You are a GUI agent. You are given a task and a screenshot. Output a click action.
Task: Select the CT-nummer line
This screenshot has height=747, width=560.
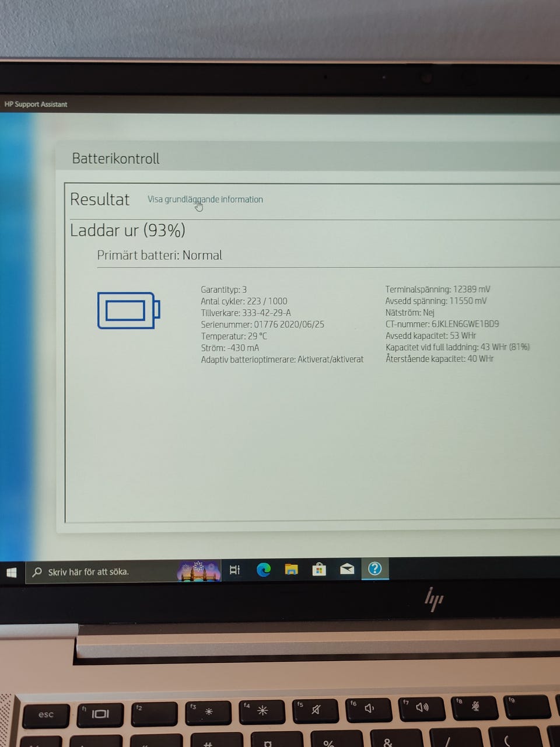(442, 324)
